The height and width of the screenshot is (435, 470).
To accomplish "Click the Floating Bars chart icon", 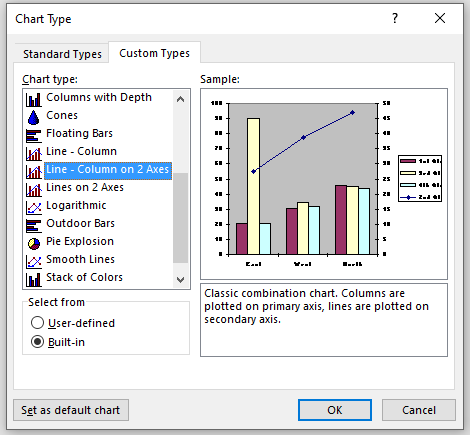I will 34,135.
